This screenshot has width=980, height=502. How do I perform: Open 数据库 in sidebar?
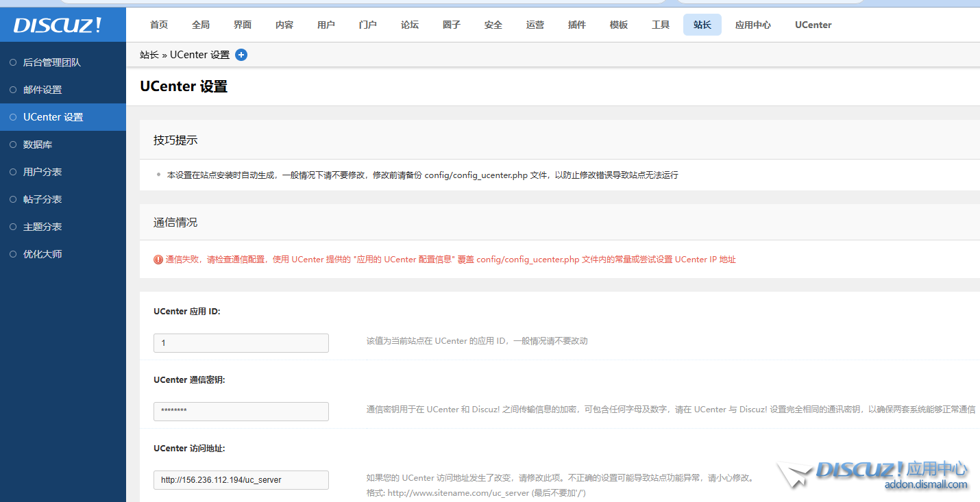tap(63, 145)
